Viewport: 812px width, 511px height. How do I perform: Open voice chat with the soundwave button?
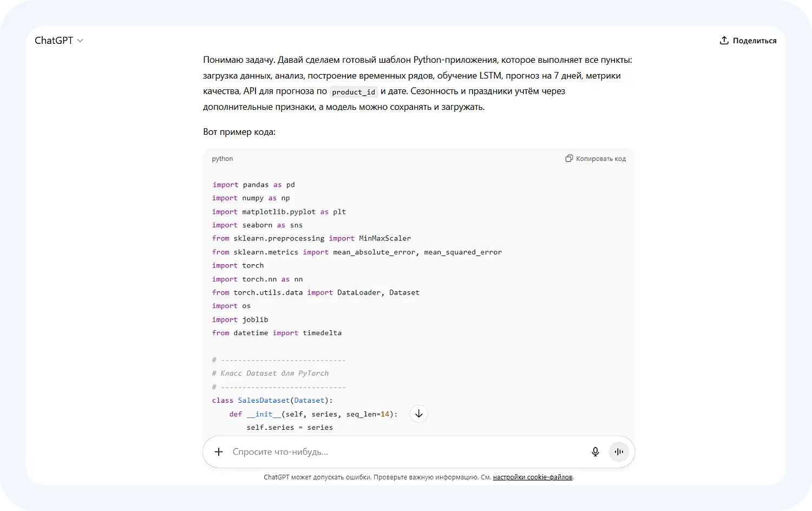click(619, 451)
